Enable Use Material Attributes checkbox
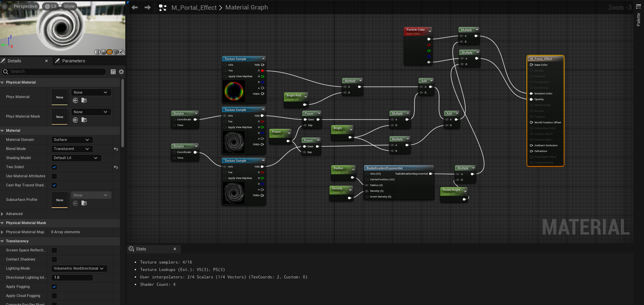The image size is (644, 305). [54, 176]
